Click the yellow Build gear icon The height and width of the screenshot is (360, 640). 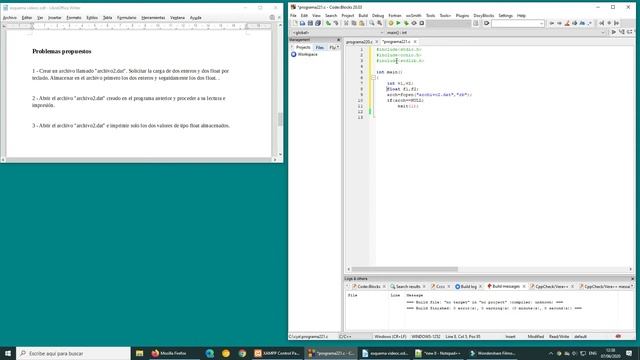tap(391, 23)
